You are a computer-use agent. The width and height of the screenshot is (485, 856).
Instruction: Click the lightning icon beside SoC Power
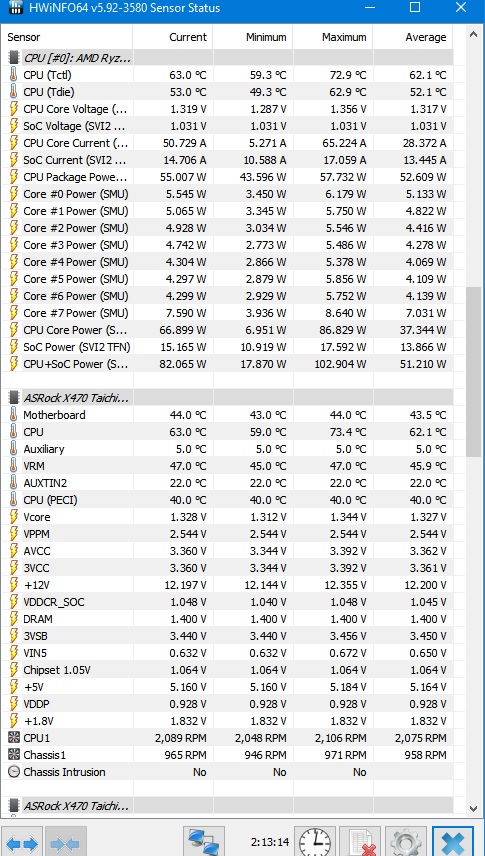coord(14,347)
